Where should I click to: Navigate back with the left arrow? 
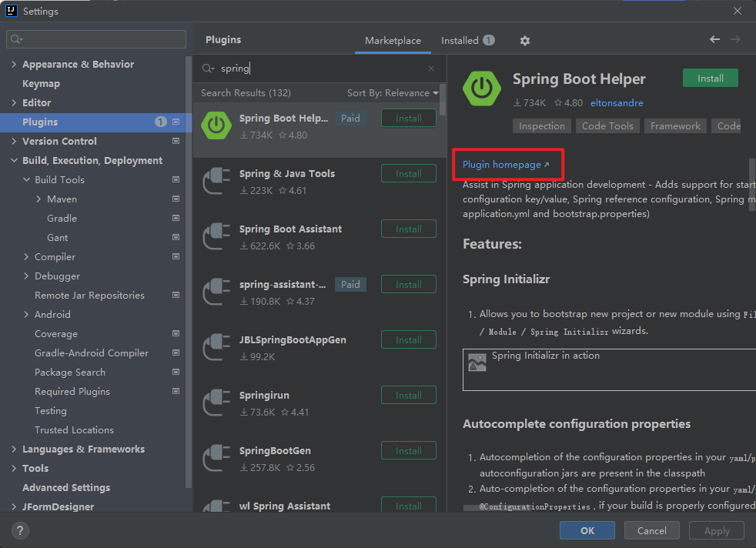[x=714, y=39]
